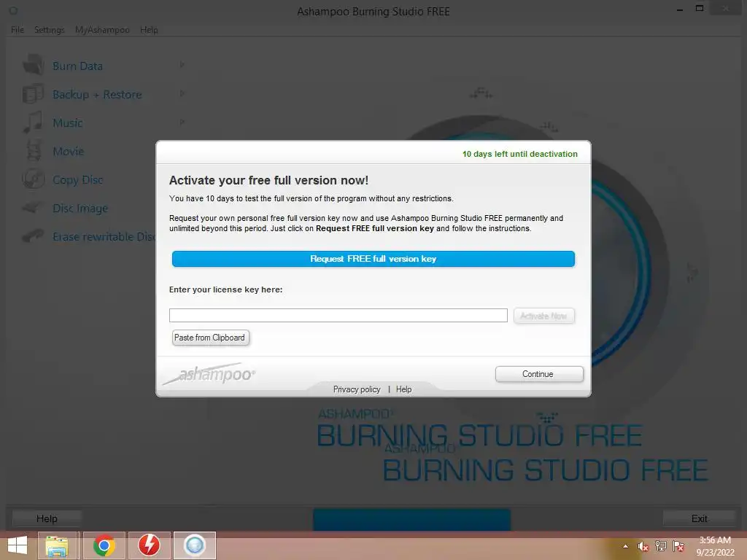Click the muted volume tray icon
This screenshot has height=560, width=747.
click(x=643, y=547)
